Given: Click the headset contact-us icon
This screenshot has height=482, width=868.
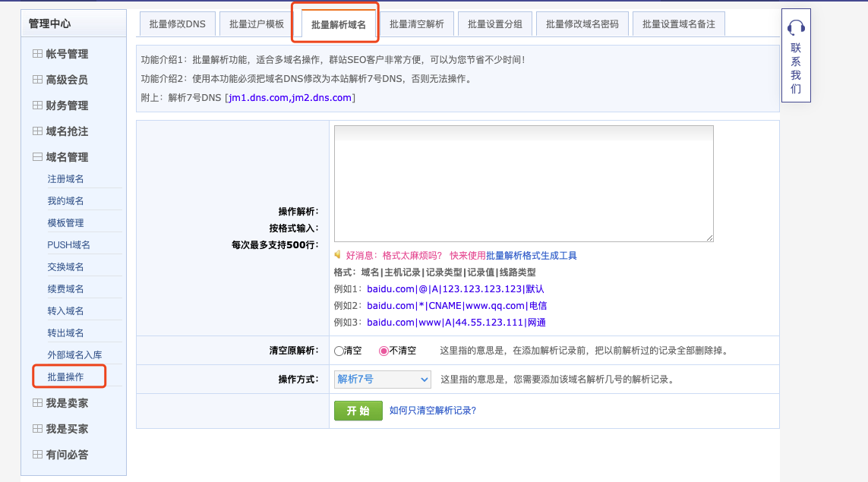Looking at the screenshot, I should click(x=796, y=28).
